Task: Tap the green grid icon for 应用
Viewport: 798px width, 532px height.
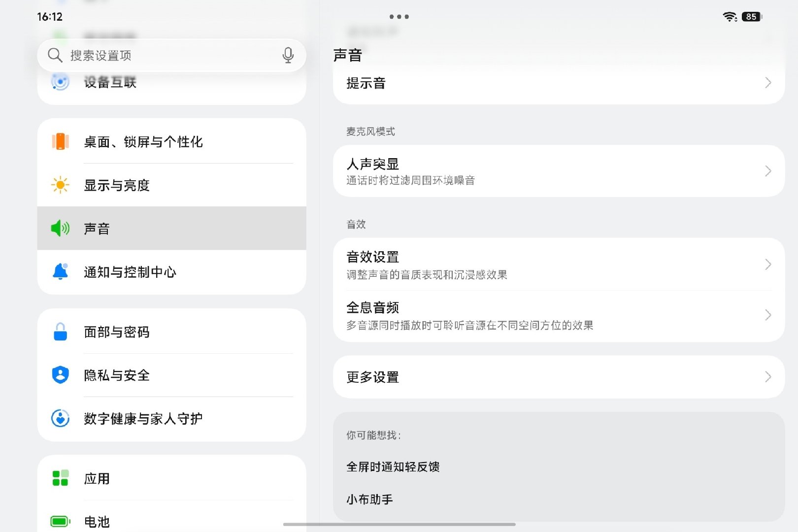Action: tap(60, 478)
